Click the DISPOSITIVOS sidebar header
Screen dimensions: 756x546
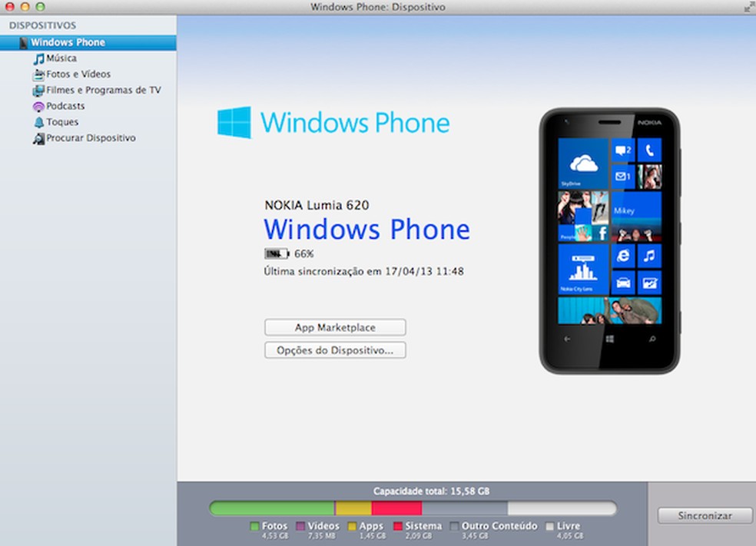coord(42,25)
